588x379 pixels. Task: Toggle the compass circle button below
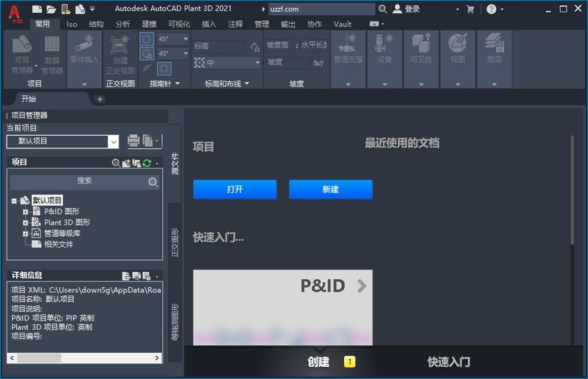tap(164, 68)
